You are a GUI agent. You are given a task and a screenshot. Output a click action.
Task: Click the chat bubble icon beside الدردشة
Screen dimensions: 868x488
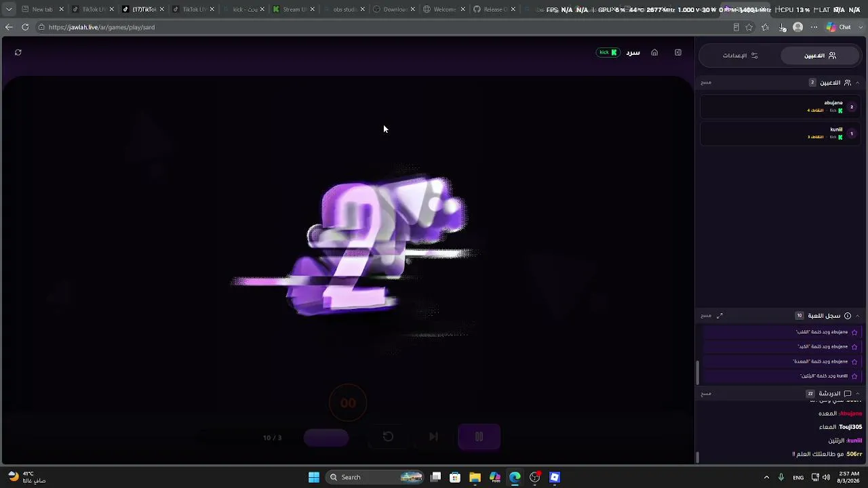click(x=848, y=394)
